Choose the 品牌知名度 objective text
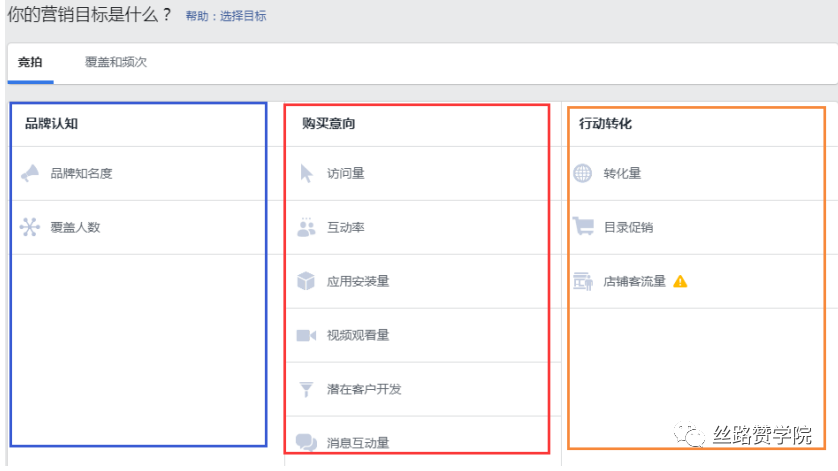 point(81,173)
